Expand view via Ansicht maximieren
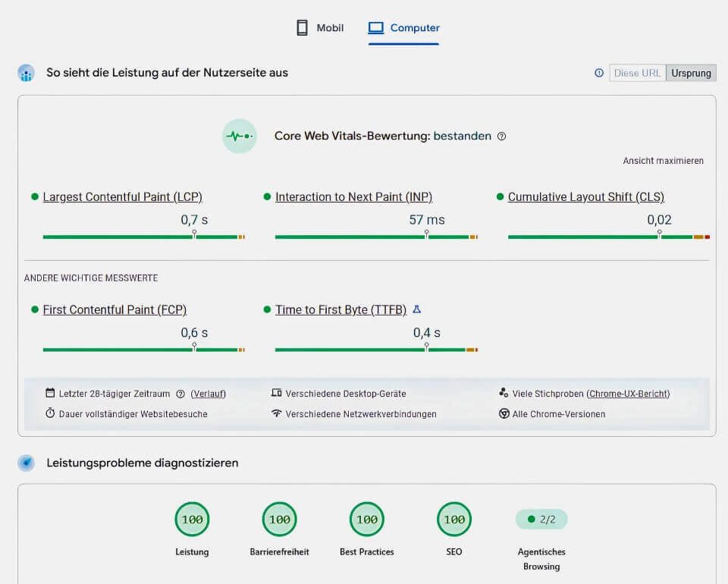The height and width of the screenshot is (584, 728). pyautogui.click(x=663, y=161)
